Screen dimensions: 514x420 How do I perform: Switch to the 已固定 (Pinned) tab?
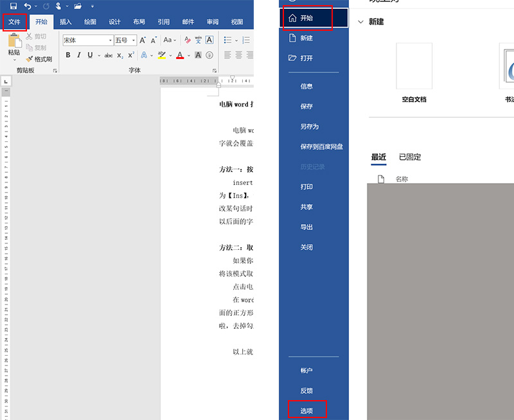409,157
